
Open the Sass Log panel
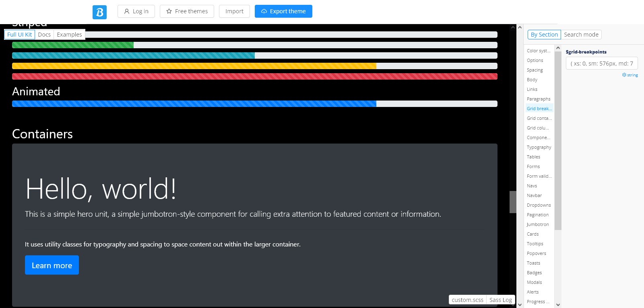pos(501,300)
